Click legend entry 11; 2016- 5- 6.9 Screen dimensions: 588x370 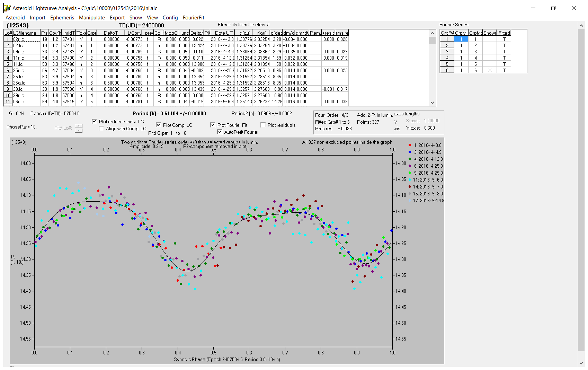pyautogui.click(x=425, y=180)
